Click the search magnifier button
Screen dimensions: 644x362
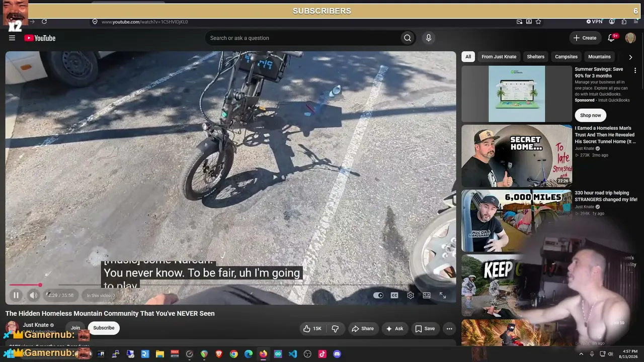(x=408, y=38)
